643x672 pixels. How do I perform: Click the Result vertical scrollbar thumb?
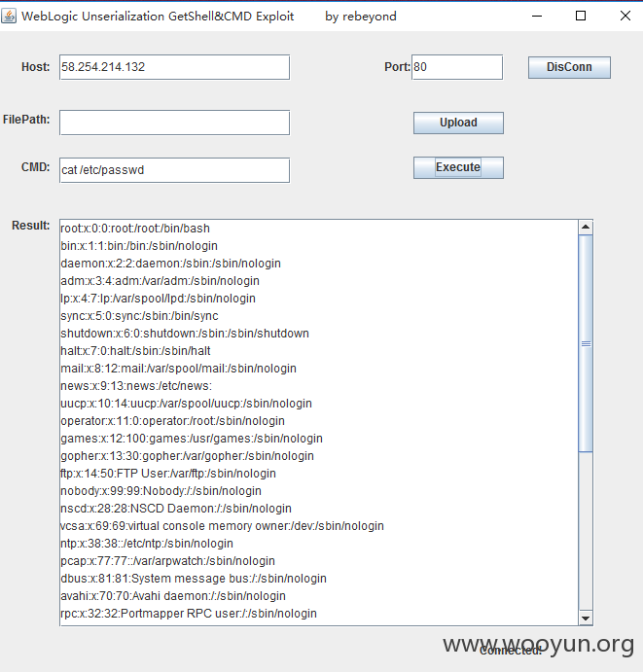pos(586,343)
